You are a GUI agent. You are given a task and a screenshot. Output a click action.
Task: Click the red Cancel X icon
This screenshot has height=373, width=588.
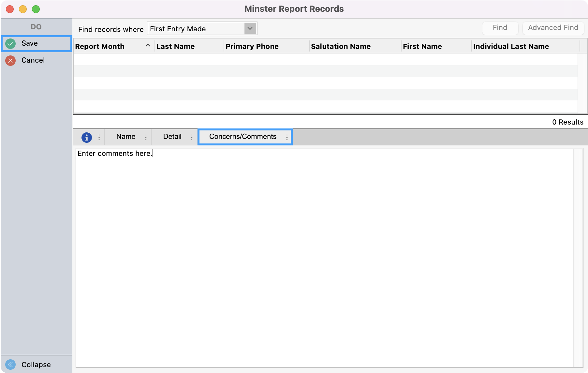click(x=10, y=60)
